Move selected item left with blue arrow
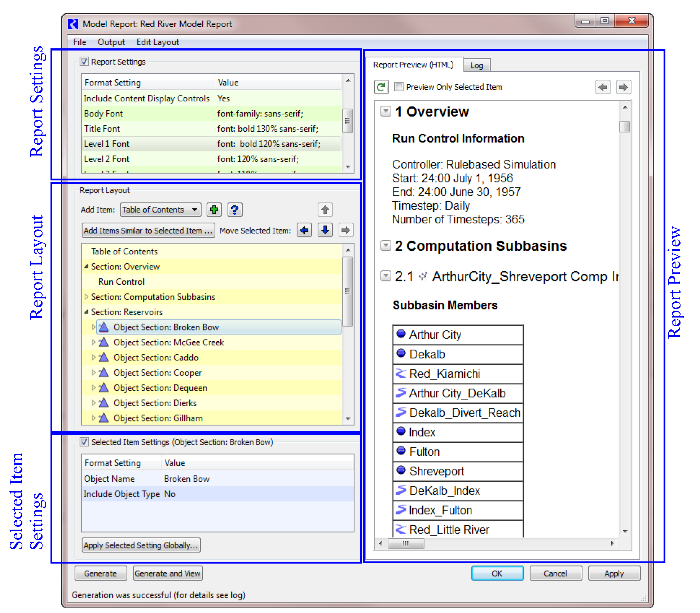 (304, 230)
